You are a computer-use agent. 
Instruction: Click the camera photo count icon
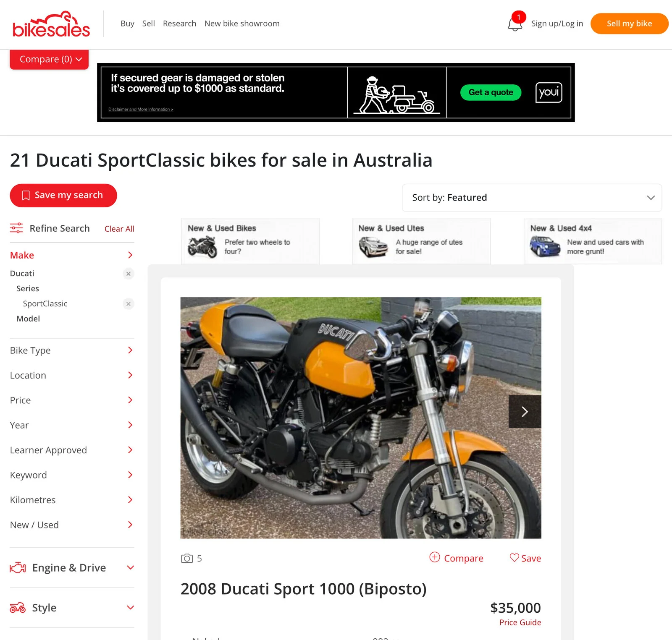click(x=187, y=558)
